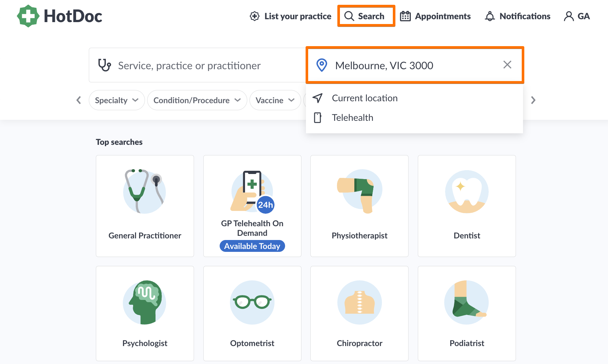Open the GA account menu

577,16
